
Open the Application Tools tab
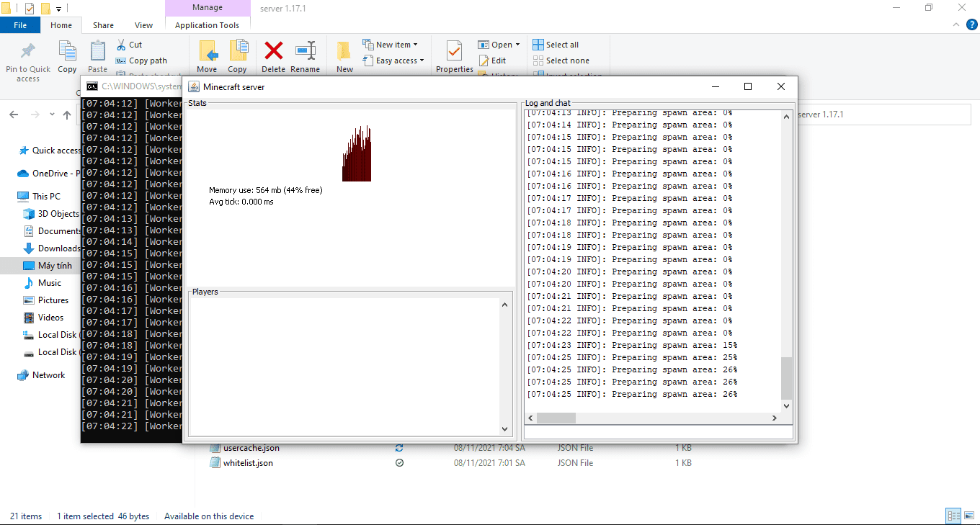click(207, 25)
